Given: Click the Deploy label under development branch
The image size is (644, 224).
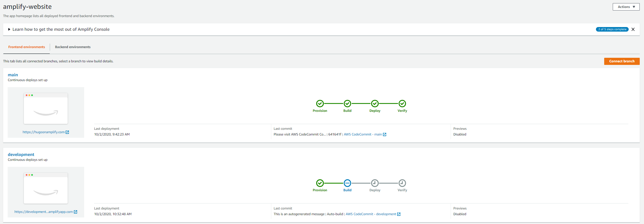Looking at the screenshot, I should [x=375, y=190].
